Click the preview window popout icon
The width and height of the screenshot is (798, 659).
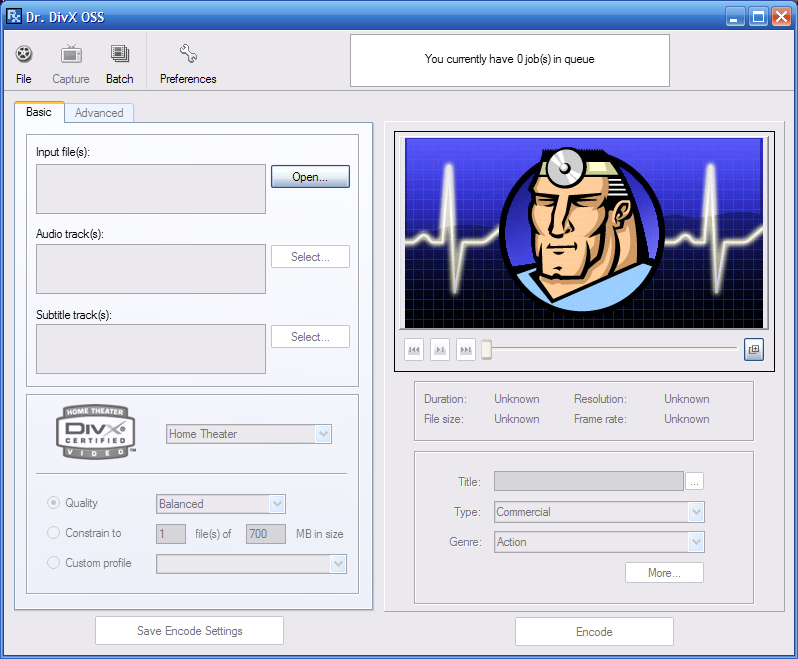click(754, 349)
